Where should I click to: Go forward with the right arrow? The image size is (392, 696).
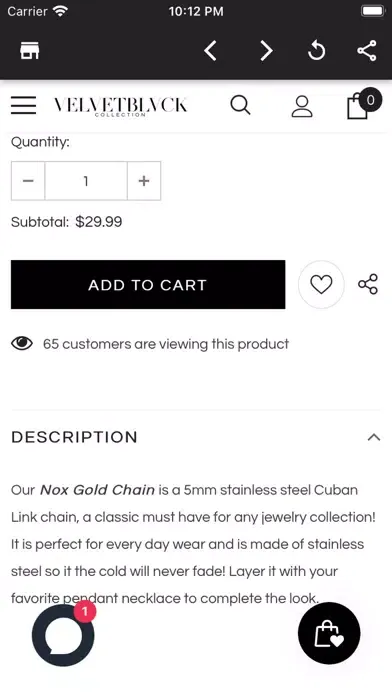click(266, 51)
